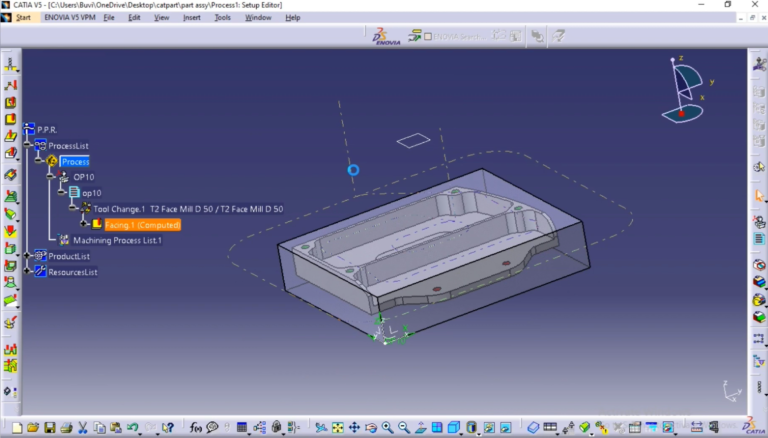This screenshot has width=768, height=438.
Task: Select the Machining Process List.1 item
Action: [117, 240]
